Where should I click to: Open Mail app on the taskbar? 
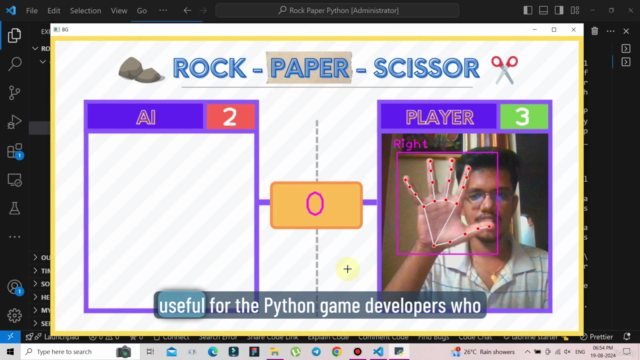tap(171, 351)
